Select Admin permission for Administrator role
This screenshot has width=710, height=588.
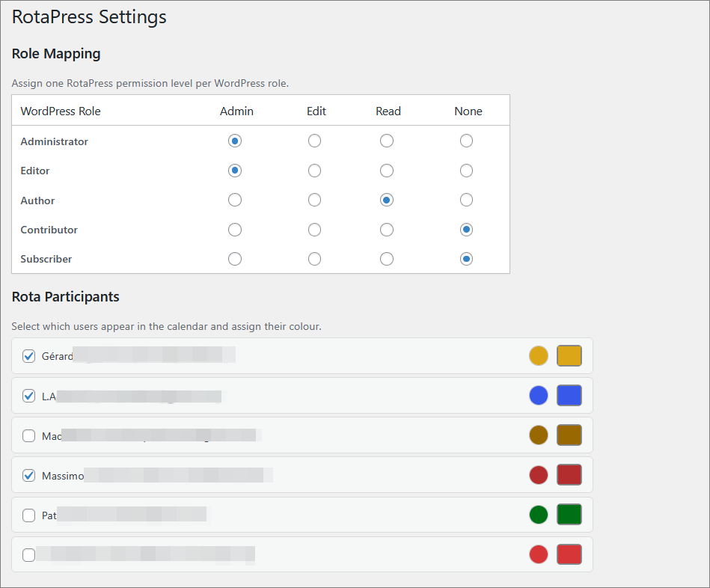235,141
